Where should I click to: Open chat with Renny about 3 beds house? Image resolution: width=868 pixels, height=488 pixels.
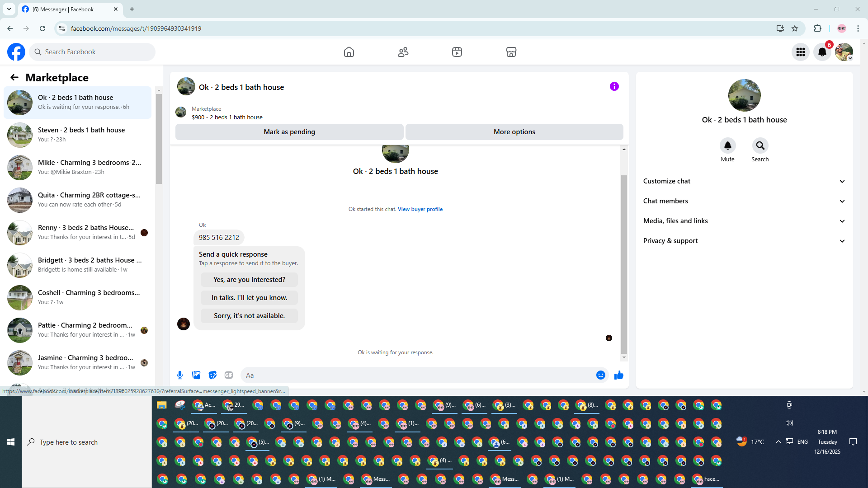77,233
